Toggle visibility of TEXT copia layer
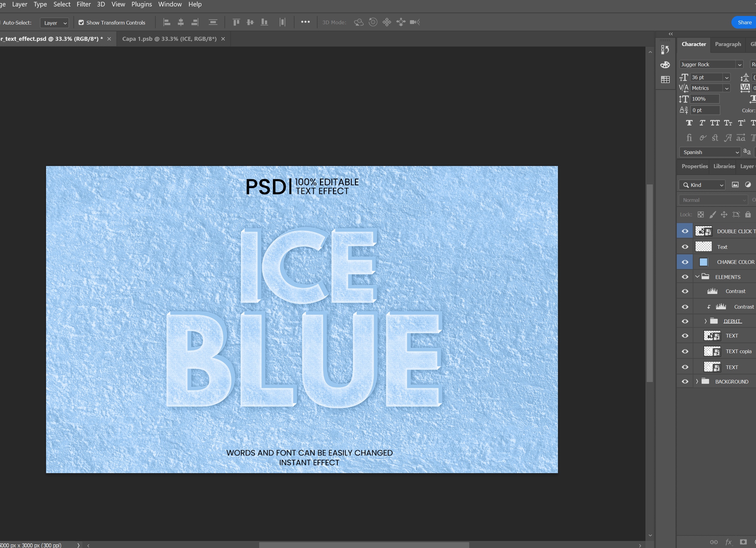Viewport: 756px width, 548px height. [x=685, y=351]
